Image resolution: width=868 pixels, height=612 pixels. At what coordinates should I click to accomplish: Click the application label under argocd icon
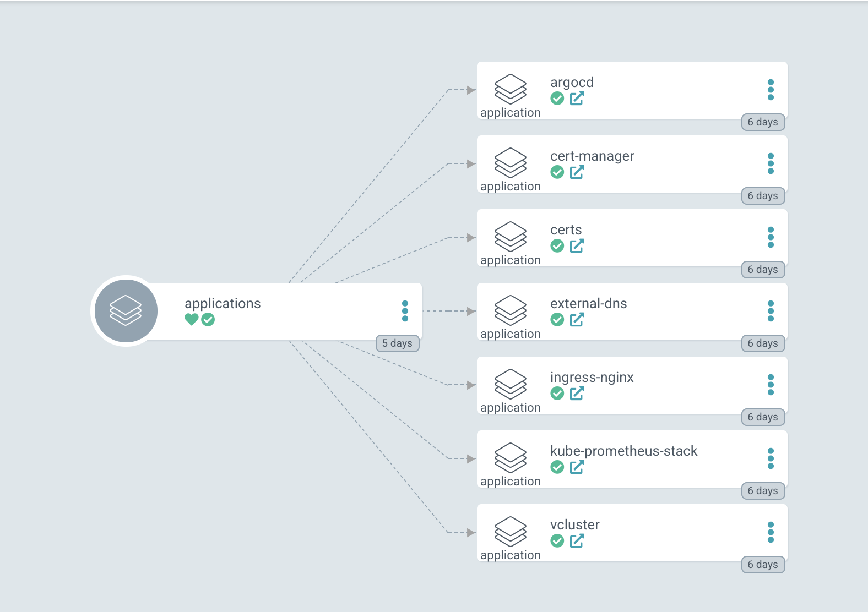pyautogui.click(x=511, y=113)
